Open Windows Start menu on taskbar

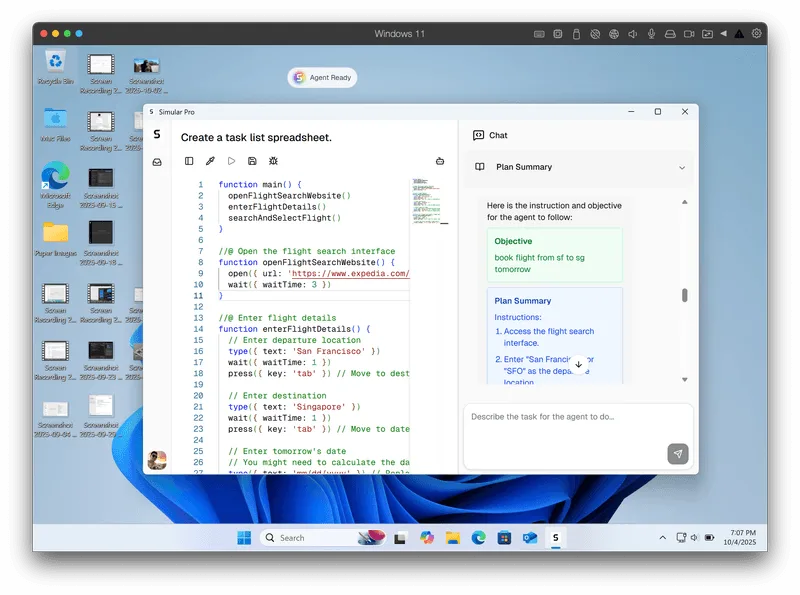coord(244,537)
